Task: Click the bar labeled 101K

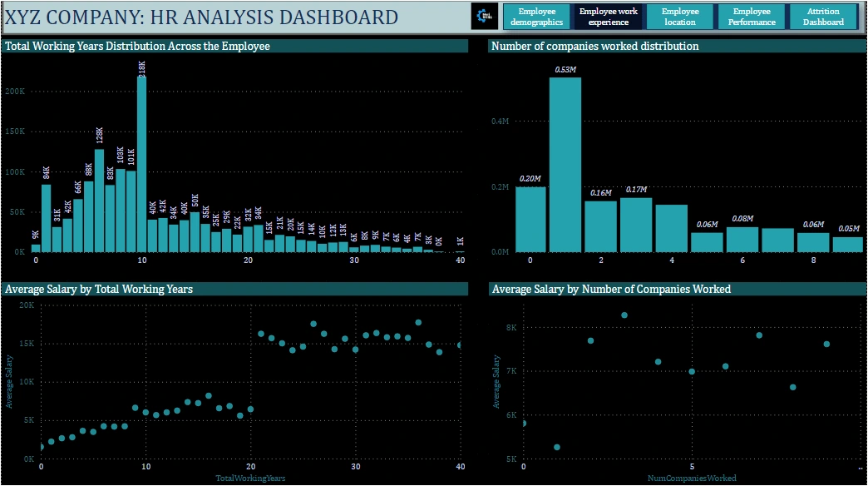Action: point(131,211)
